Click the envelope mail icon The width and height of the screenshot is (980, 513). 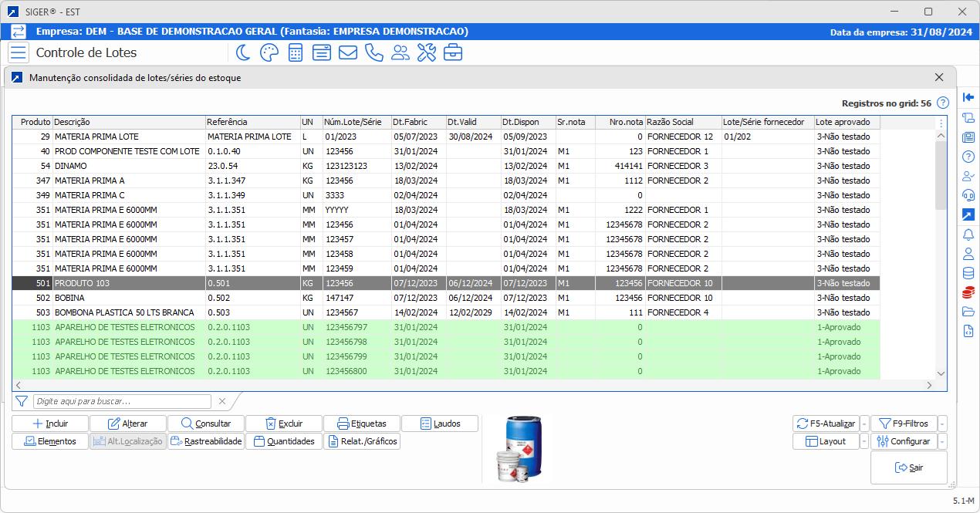coord(347,52)
